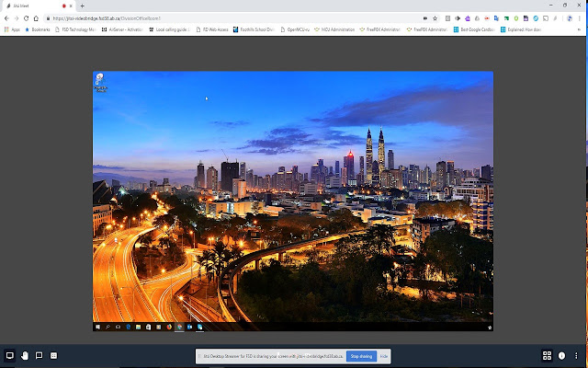Screen dimensions: 588x368
Task: Reload the page with the refresh icon
Action: pyautogui.click(x=26, y=17)
